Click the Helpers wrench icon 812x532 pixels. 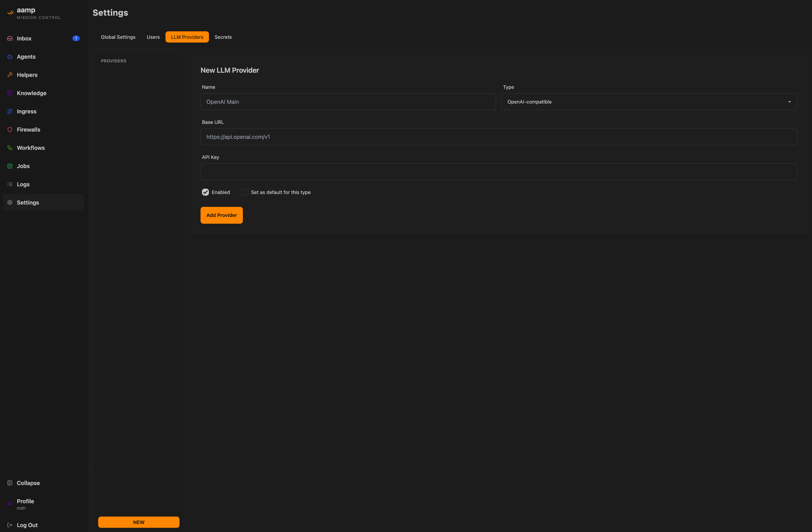coord(10,75)
